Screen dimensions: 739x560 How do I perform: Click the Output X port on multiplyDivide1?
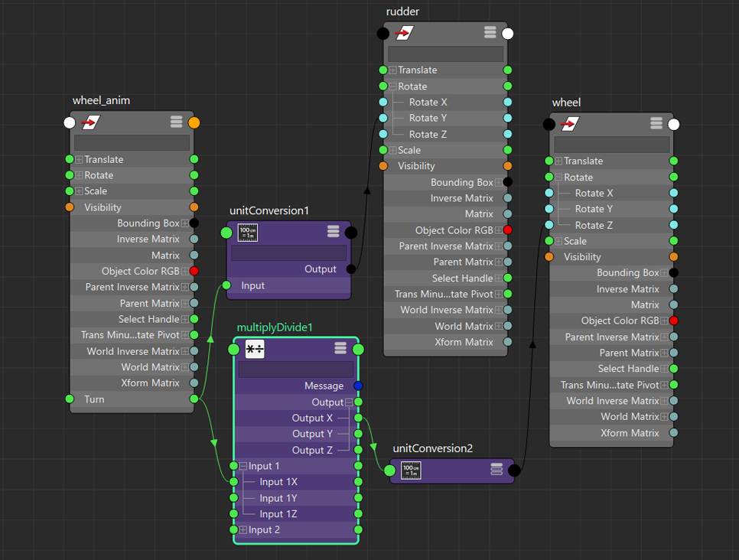pos(358,418)
